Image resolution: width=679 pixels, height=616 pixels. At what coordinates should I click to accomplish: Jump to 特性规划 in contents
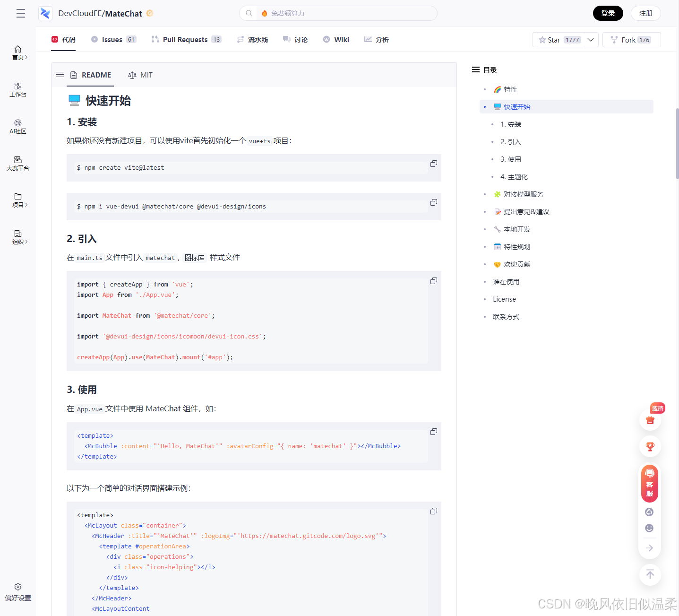pyautogui.click(x=512, y=247)
